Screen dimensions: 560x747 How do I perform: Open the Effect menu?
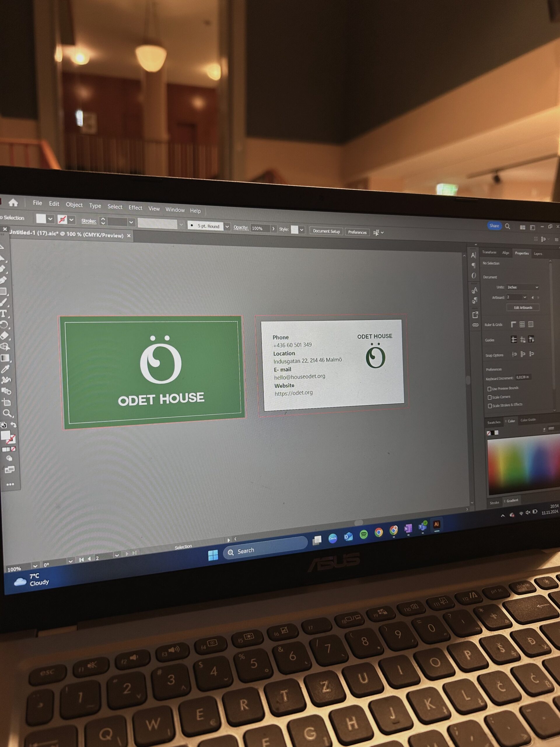click(x=135, y=208)
